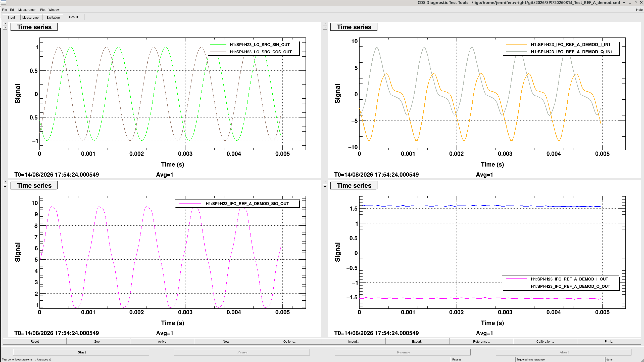Click the right-arrow icon beside the bottom-left plot

[x=5, y=182]
